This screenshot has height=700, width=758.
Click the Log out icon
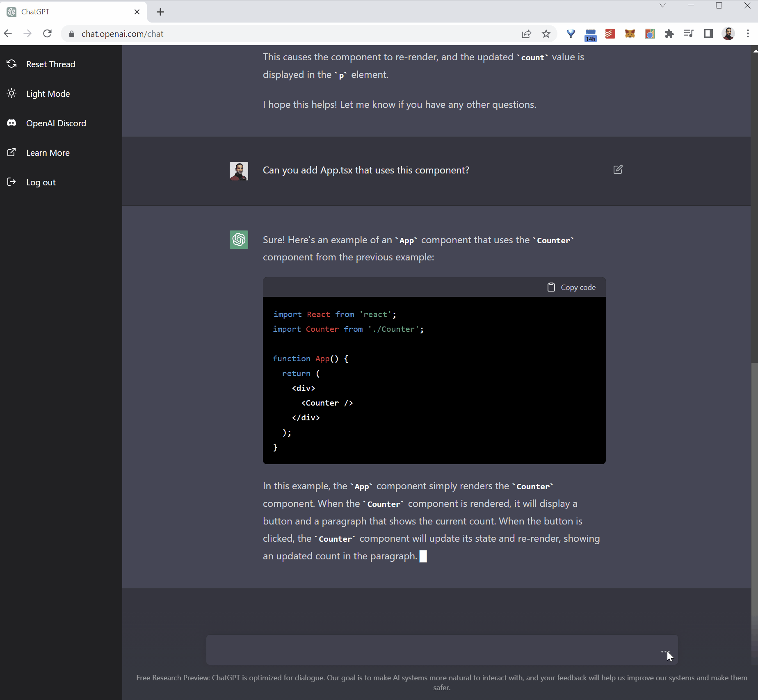[11, 182]
